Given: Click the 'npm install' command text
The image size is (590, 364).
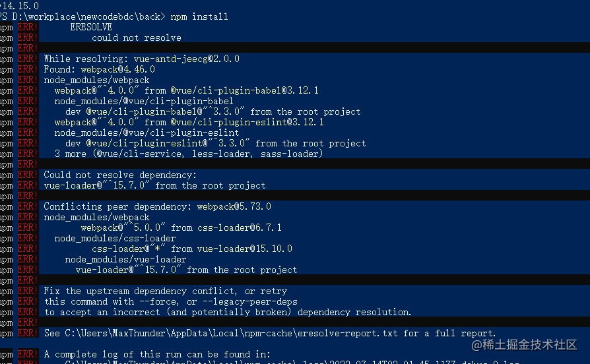Looking at the screenshot, I should click(x=199, y=16).
